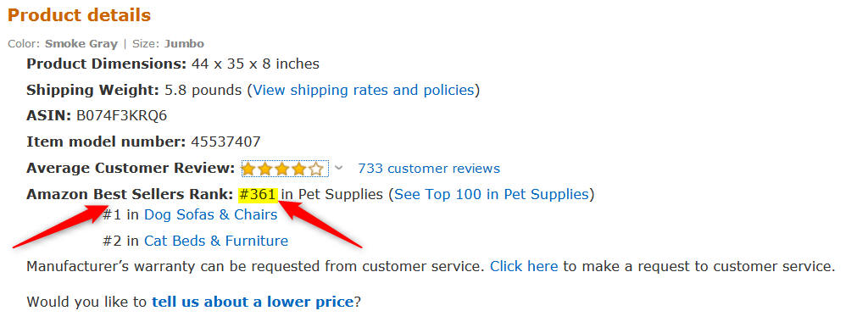Open tell us about a lower price
Viewport: 868px width, 322px height.
click(x=253, y=302)
